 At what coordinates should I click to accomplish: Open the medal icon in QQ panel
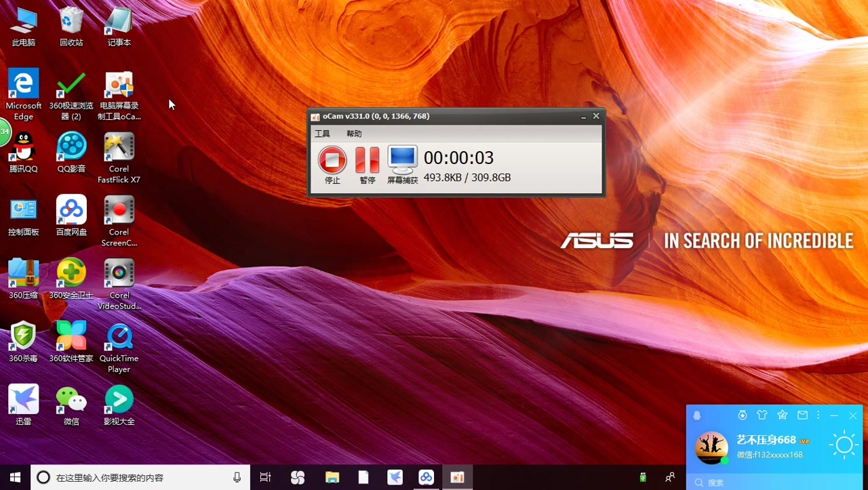743,415
